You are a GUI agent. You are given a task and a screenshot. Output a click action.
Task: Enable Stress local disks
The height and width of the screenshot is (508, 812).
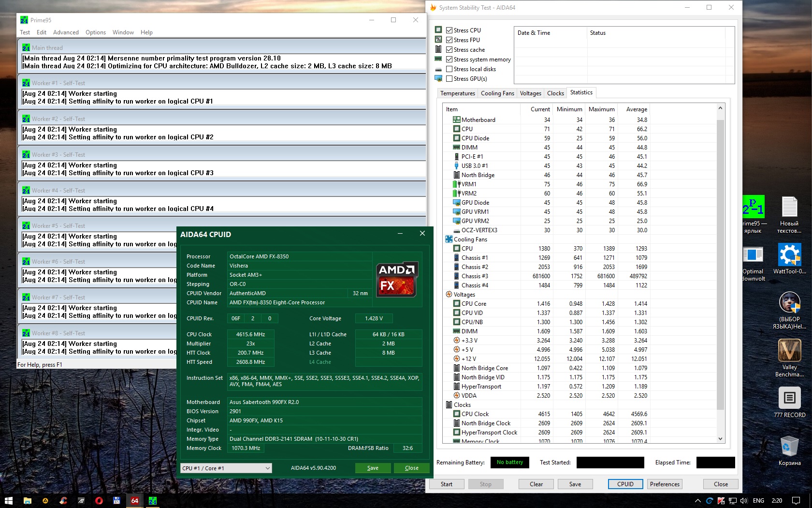tap(449, 69)
